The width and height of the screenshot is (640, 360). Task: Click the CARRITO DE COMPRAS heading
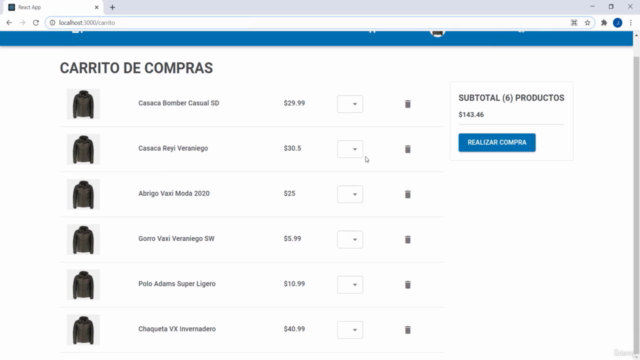tap(136, 68)
